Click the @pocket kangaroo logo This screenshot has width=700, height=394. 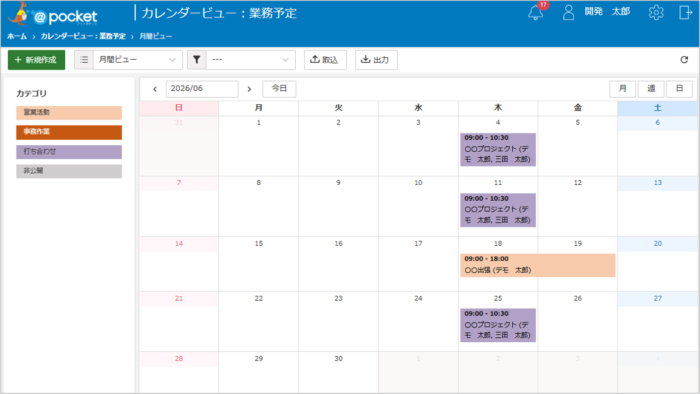click(53, 14)
